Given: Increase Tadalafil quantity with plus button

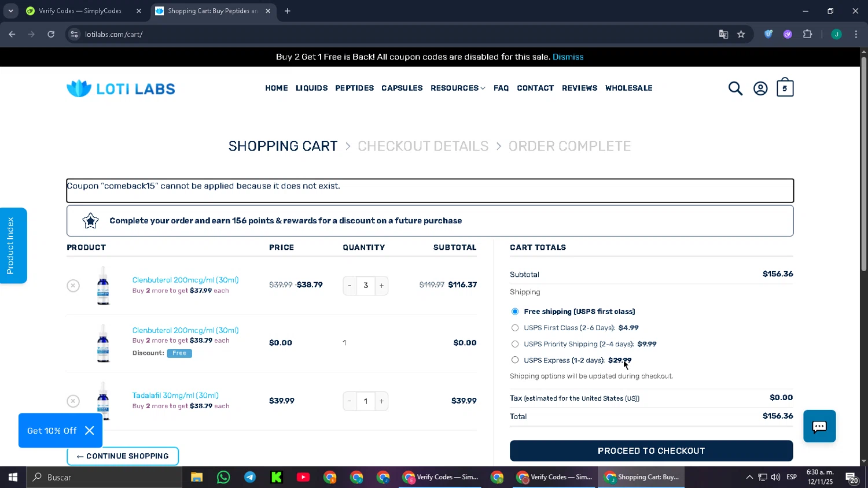Looking at the screenshot, I should pos(381,401).
